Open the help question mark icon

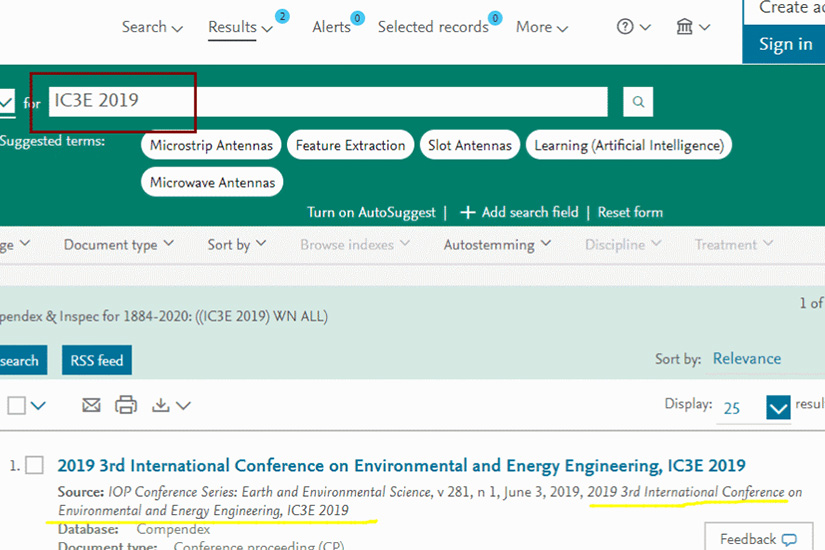tap(626, 27)
